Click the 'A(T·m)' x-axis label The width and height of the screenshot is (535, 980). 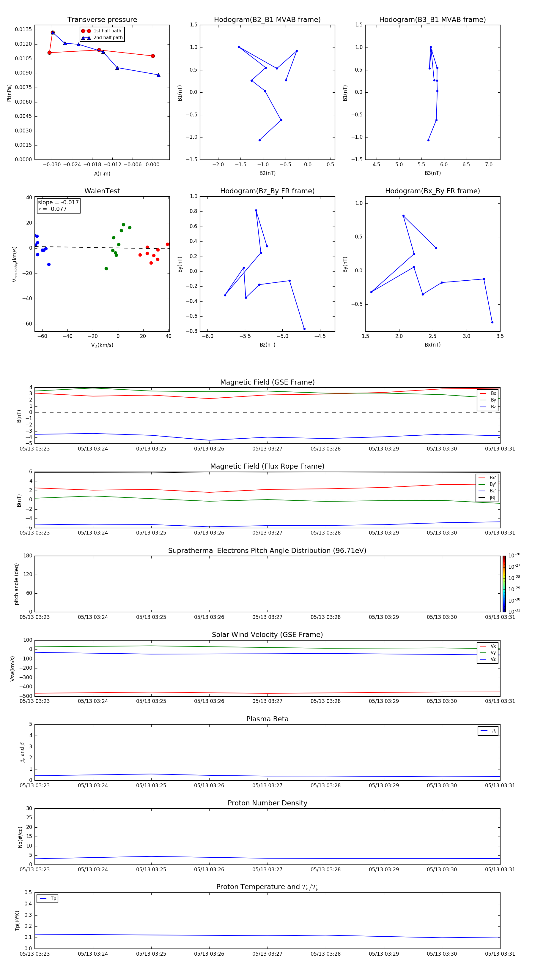102,174
